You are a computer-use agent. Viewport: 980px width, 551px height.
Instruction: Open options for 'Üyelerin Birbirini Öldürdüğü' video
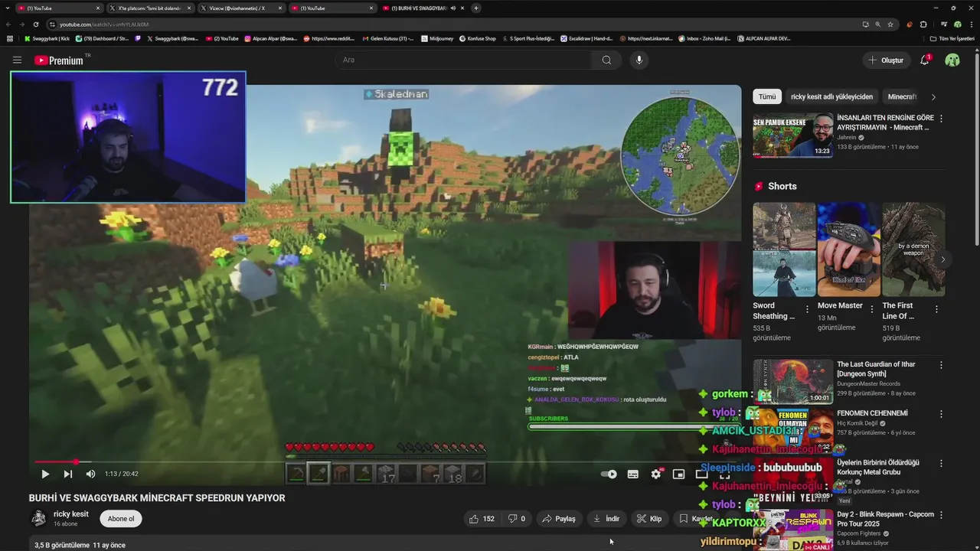click(941, 465)
